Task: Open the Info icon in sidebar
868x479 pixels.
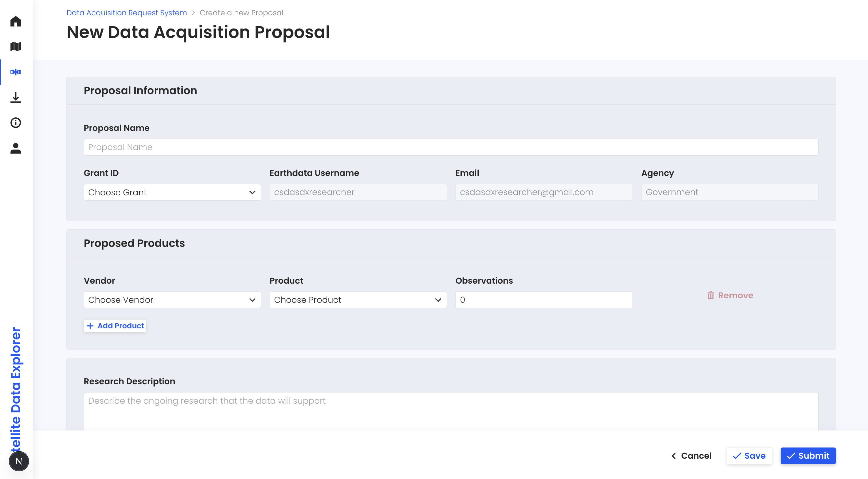Action: coord(16,123)
